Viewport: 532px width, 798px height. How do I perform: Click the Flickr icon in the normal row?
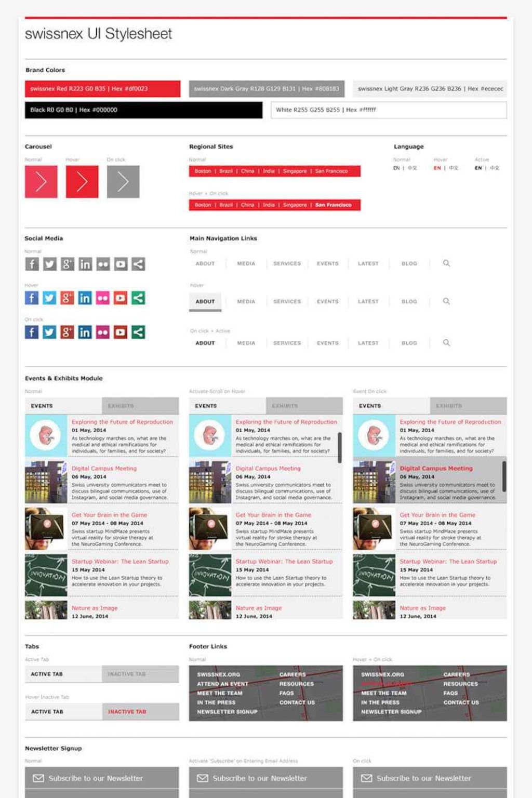pos(103,264)
